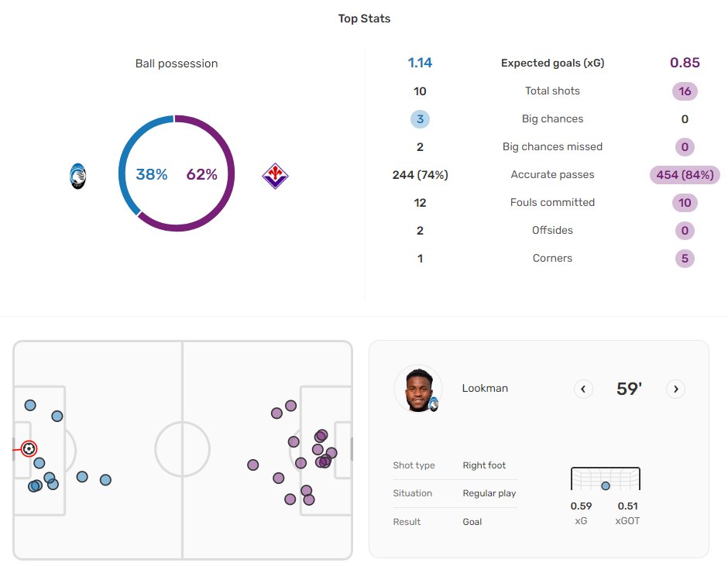Viewport: 728px width, 566px height.
Task: Click the Expected goals (xG) stat label
Action: pos(552,63)
